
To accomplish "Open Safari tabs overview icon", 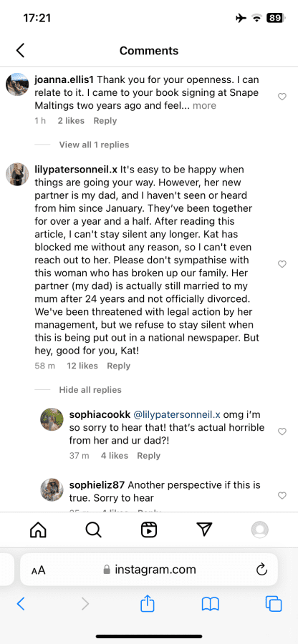I will (x=274, y=604).
